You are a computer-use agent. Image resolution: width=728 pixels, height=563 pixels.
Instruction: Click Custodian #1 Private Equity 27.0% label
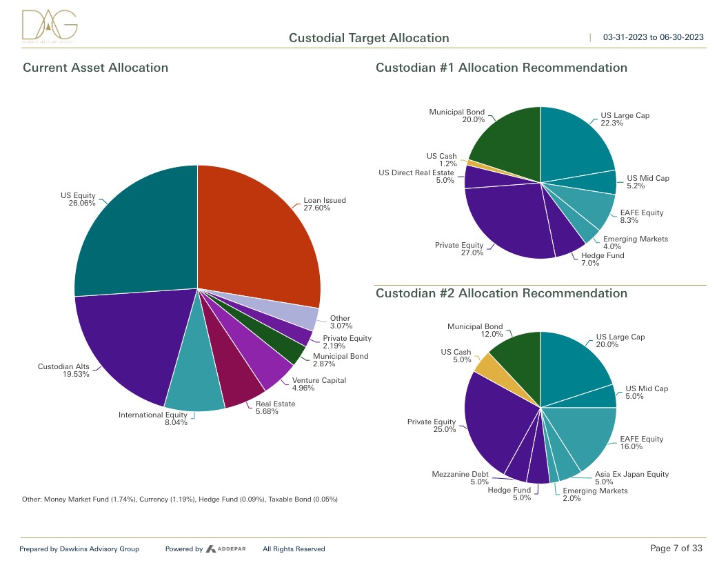pyautogui.click(x=459, y=248)
